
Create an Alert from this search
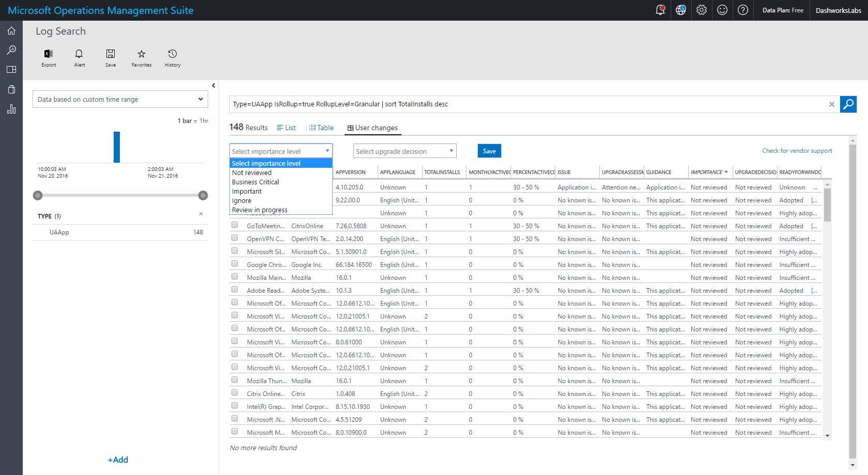[79, 57]
